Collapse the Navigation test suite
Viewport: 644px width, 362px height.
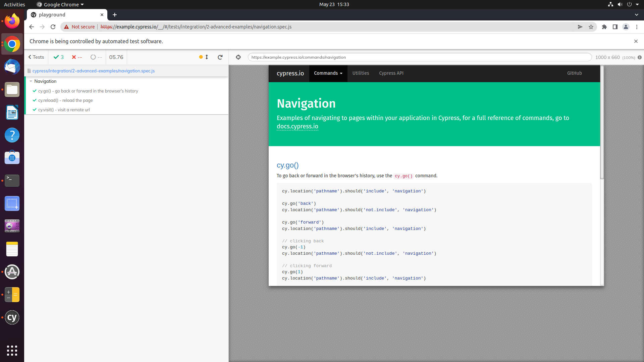tap(31, 81)
